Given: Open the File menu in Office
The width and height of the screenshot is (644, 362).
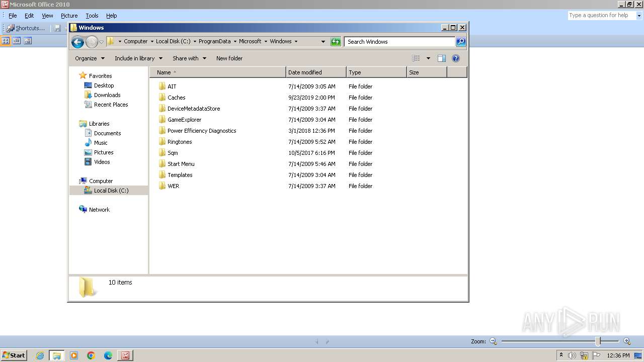Looking at the screenshot, I should click(x=13, y=16).
